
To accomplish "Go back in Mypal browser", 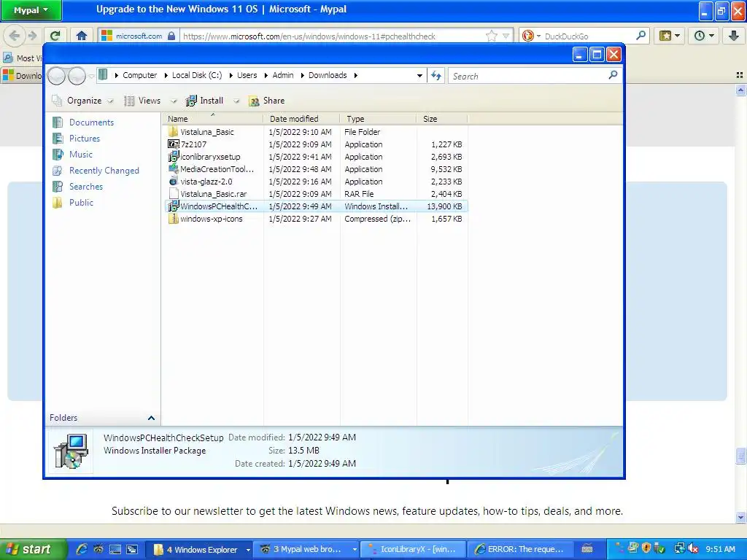I will [15, 36].
